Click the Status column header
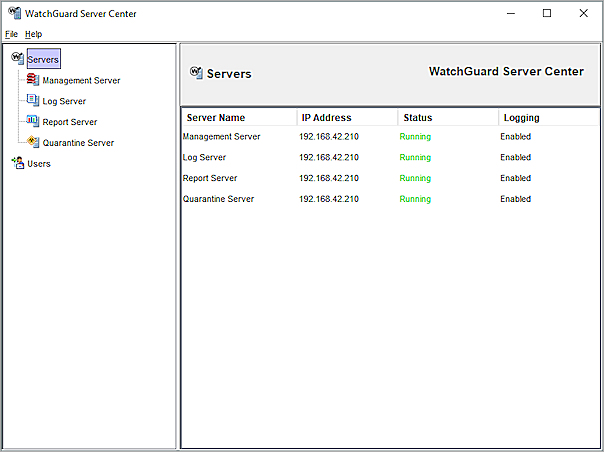The width and height of the screenshot is (604, 452). 418,118
